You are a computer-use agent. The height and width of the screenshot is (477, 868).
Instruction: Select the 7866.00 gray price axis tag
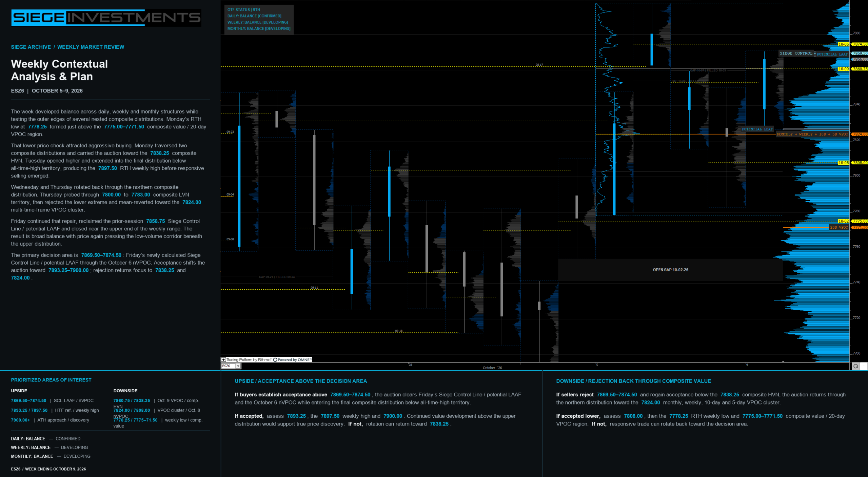click(860, 59)
